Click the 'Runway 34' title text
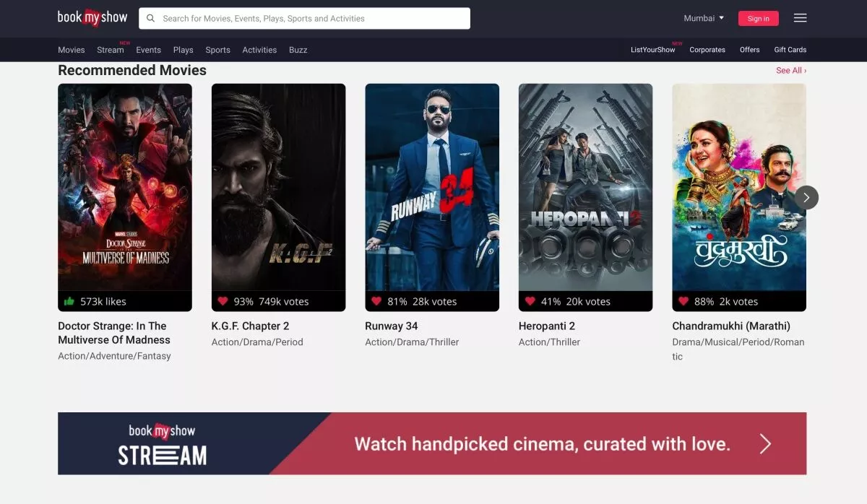This screenshot has width=867, height=504. (x=391, y=326)
